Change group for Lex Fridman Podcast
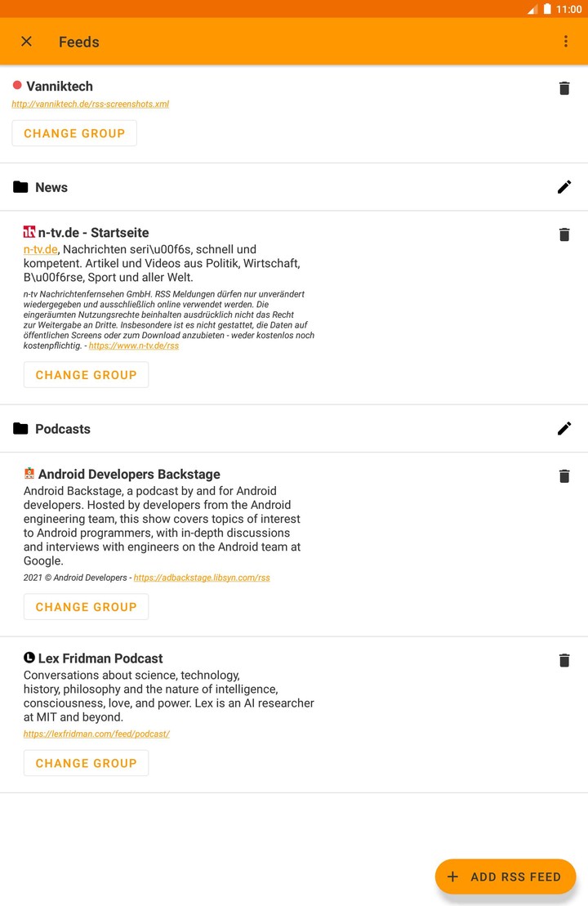This screenshot has width=588, height=906. coord(86,763)
